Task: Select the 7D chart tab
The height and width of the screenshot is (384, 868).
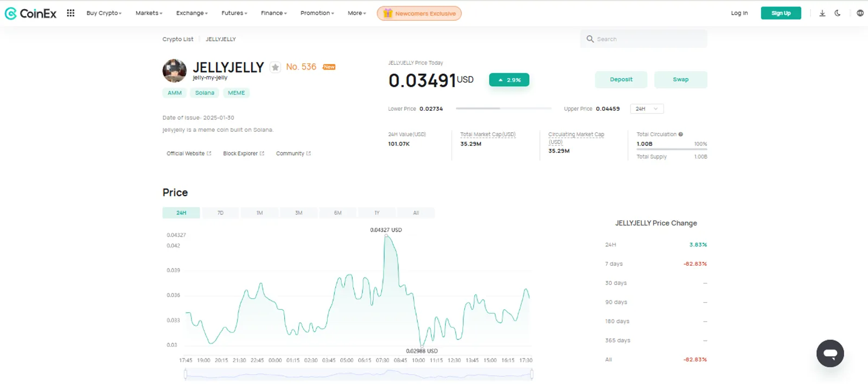Action: tap(220, 213)
